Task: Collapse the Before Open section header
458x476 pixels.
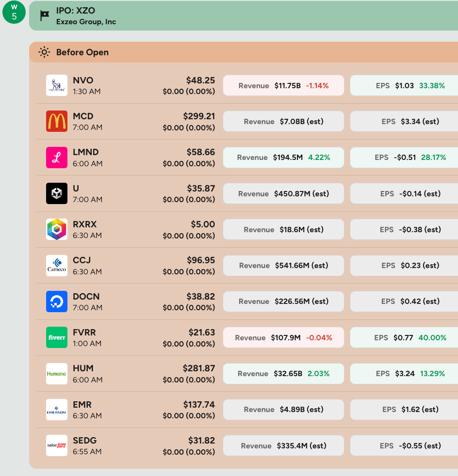Action: pos(244,52)
